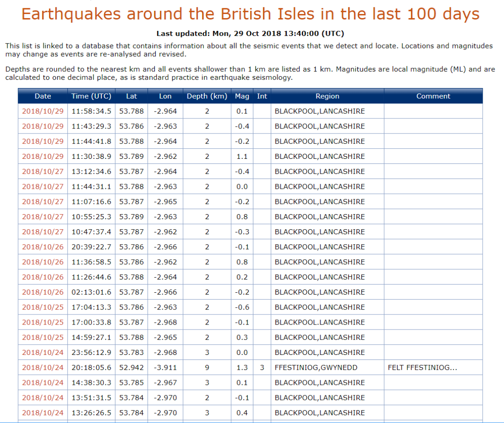Click date link of the 11:30:38.9 earthquake
Image resolution: width=504 pixels, height=423 pixels.
pos(43,156)
